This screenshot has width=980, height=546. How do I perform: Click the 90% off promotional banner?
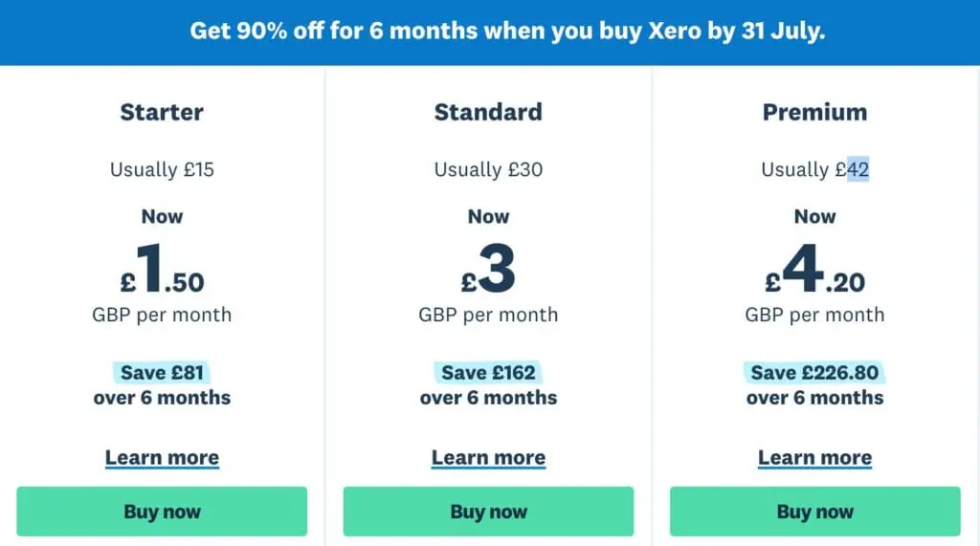point(507,31)
